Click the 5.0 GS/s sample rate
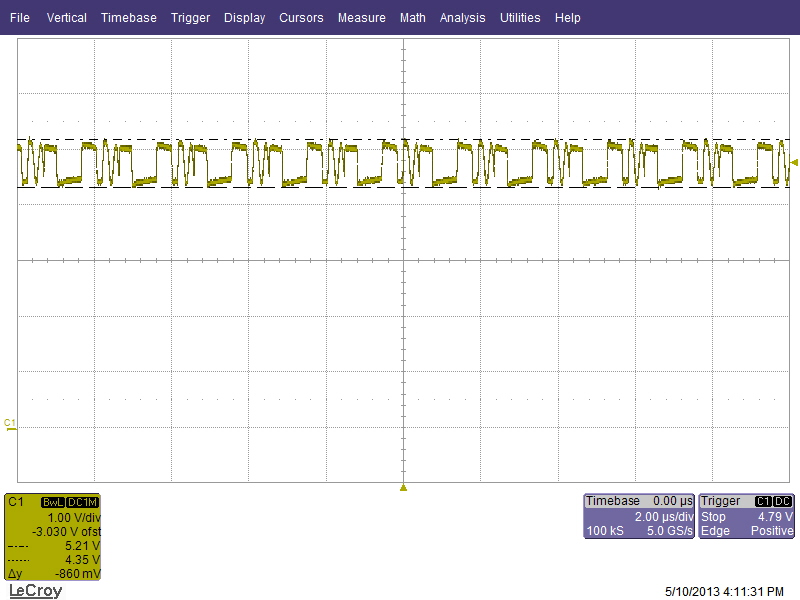 669,531
